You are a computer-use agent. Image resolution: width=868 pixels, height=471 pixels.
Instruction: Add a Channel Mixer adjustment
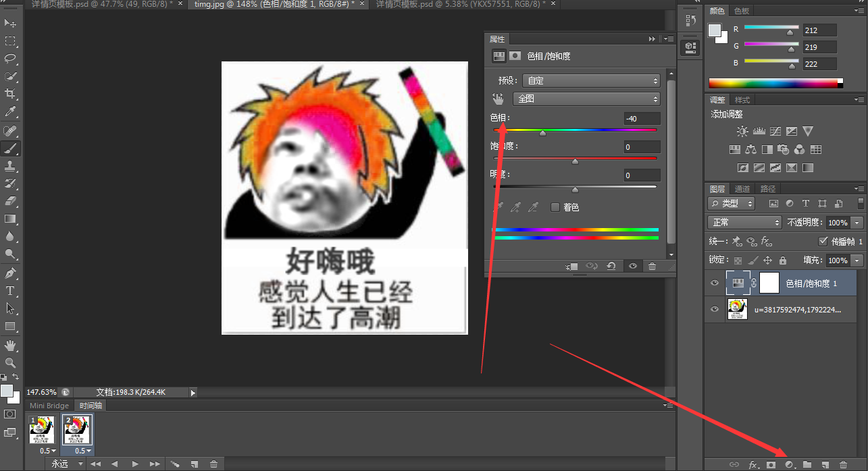(x=800, y=150)
